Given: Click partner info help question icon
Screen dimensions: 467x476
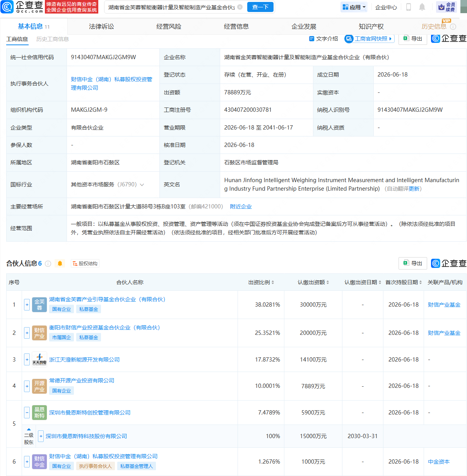Looking at the screenshot, I should [48, 264].
